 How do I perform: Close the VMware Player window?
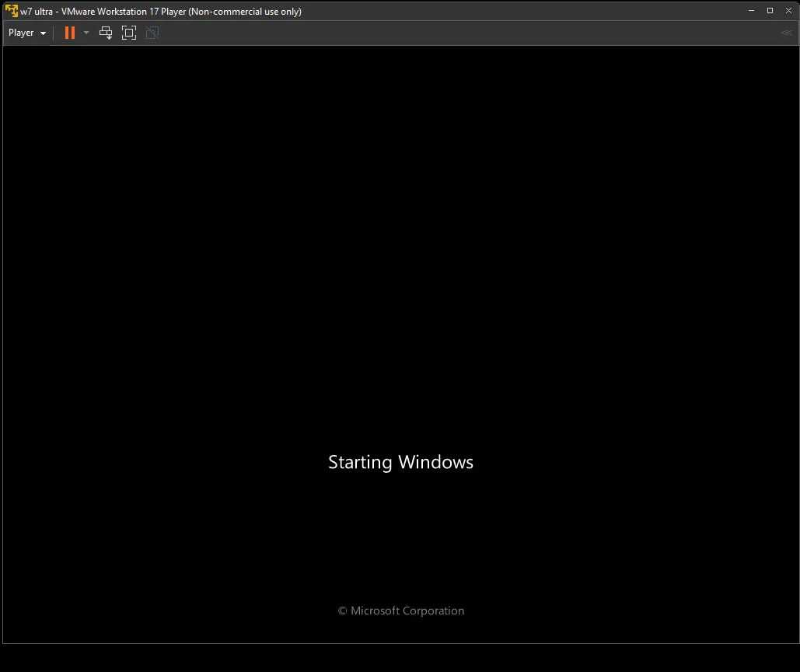[x=788, y=10]
